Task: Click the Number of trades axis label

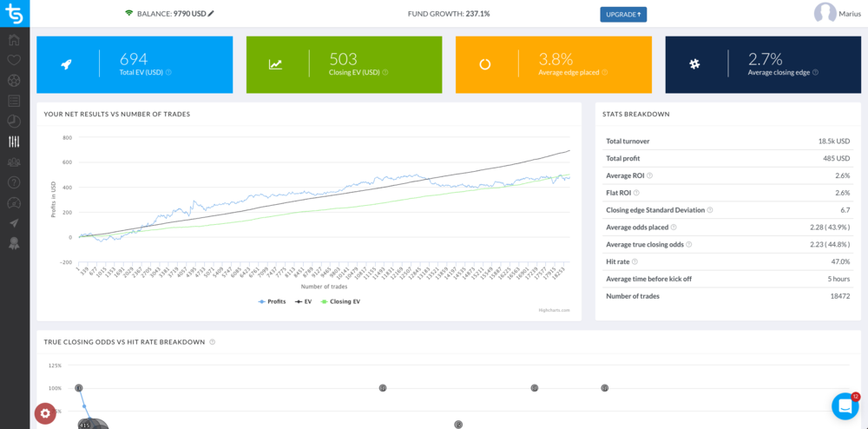Action: coord(325,287)
